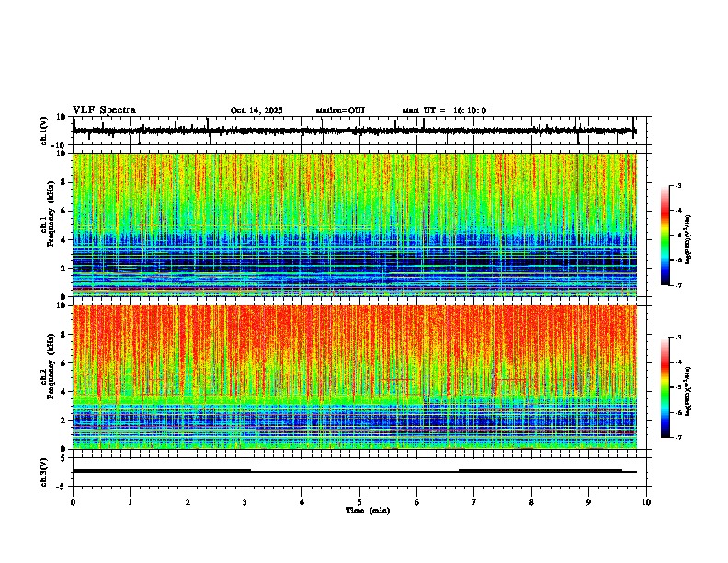728x563 pixels.
Task: Click the ch.2 colorbar PSD unit label
Action: pos(688,392)
